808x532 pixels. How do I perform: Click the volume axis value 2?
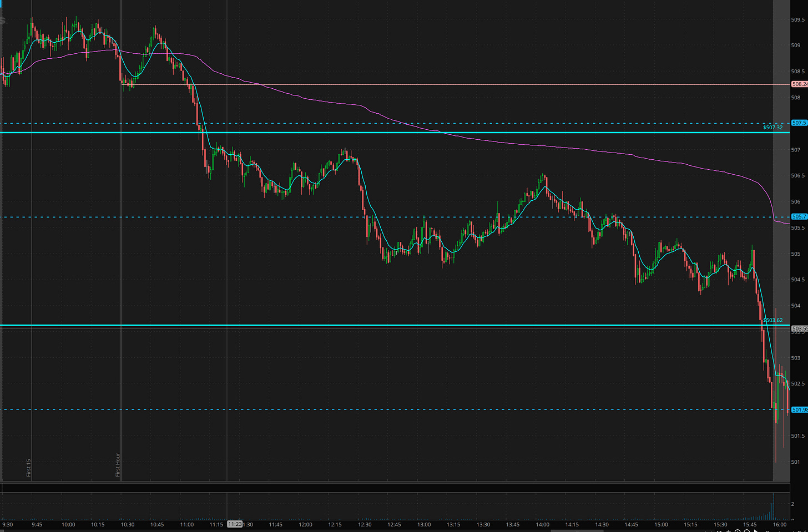tap(792, 504)
